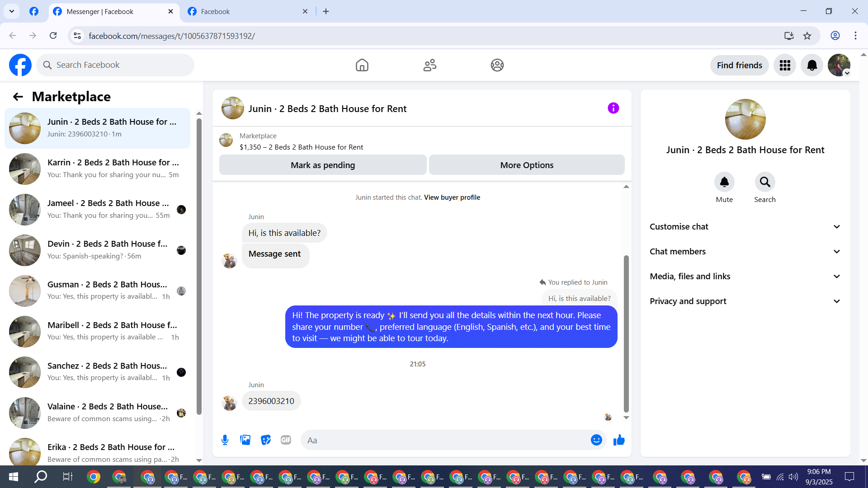This screenshot has height=488, width=868.
Task: Attach a photo with the image icon
Action: coord(245,440)
